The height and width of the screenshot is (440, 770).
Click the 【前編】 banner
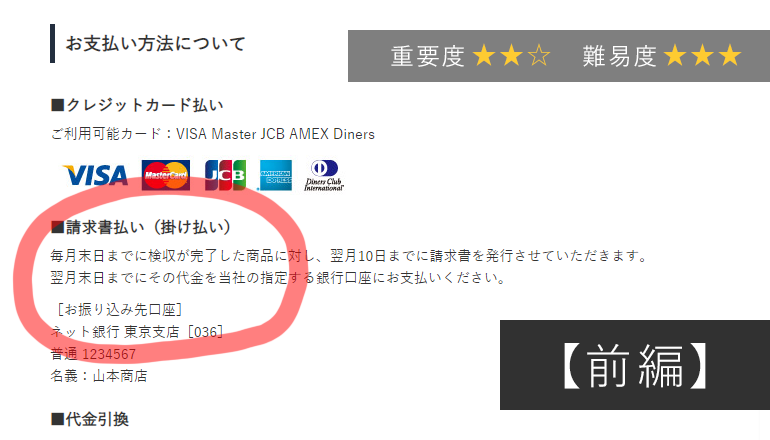(635, 365)
